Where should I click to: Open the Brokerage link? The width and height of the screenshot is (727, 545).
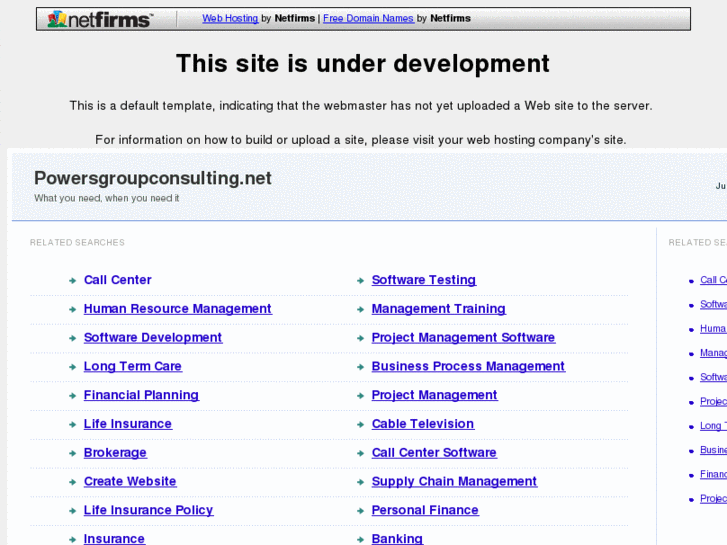[115, 452]
